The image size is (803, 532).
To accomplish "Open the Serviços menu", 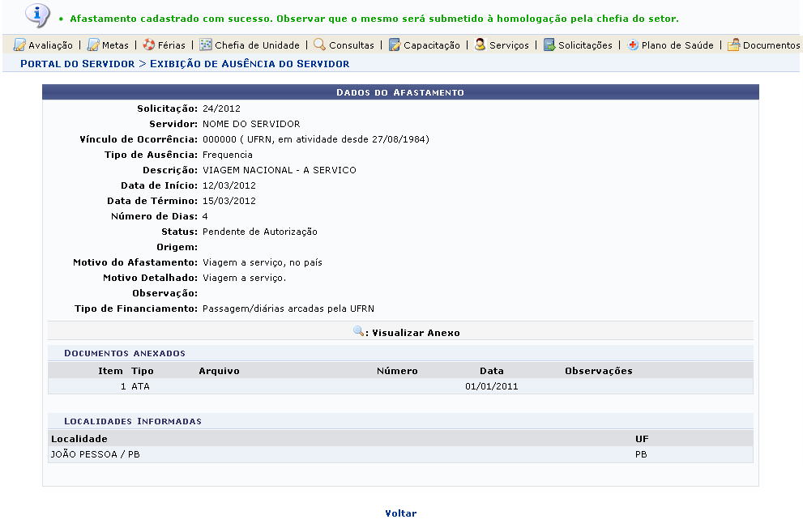I will (x=509, y=45).
